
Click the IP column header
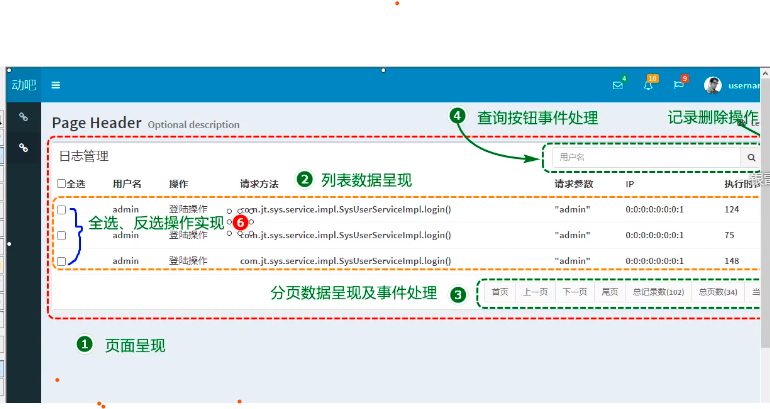630,184
